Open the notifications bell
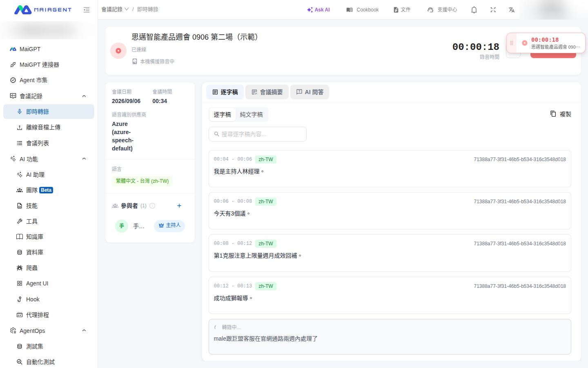The width and height of the screenshot is (588, 368). click(x=474, y=10)
